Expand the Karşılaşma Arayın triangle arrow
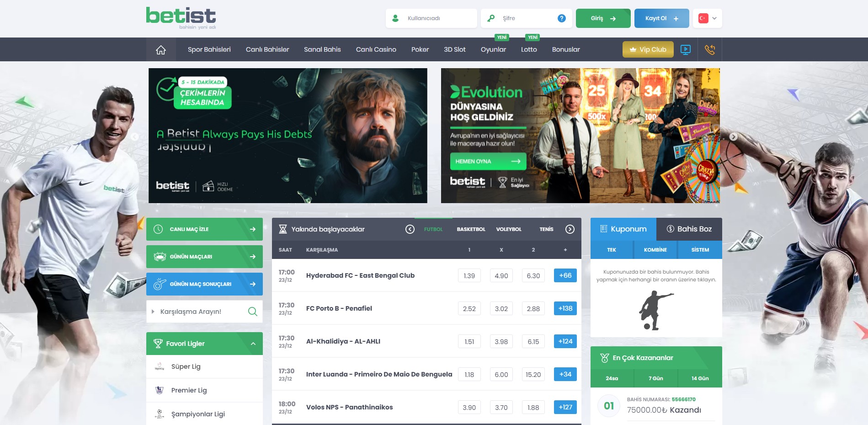868x425 pixels. click(x=153, y=312)
